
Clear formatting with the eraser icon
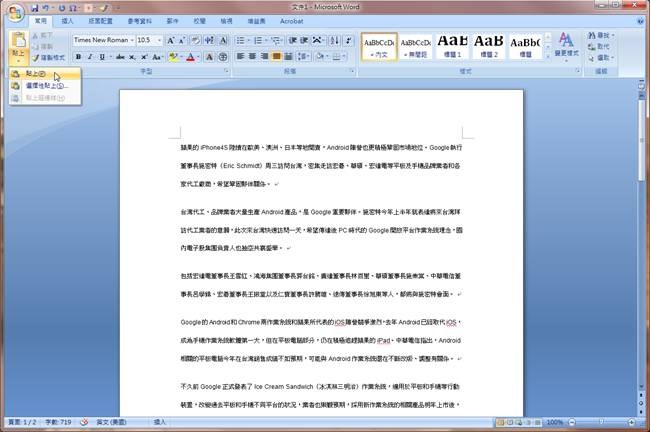pyautogui.click(x=195, y=40)
